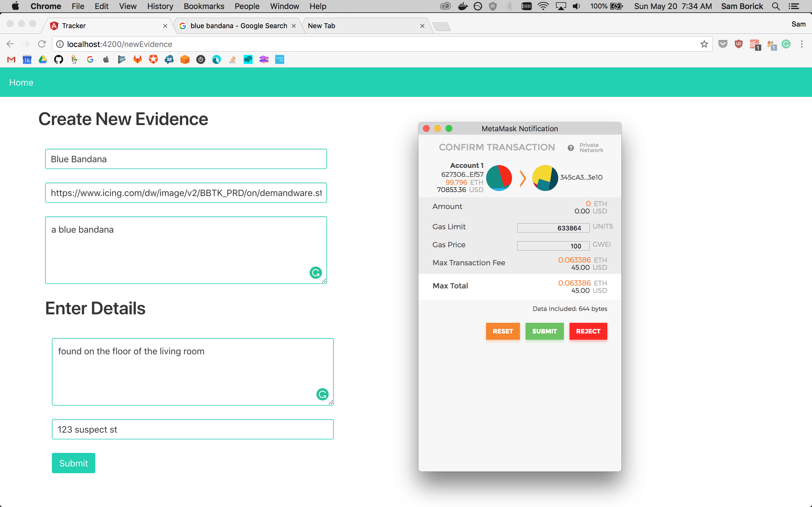Click the Home link in the teal navbar

[21, 83]
